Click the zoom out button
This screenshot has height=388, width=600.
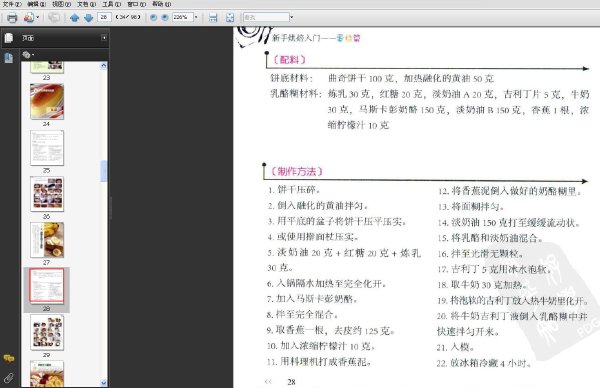pos(153,17)
